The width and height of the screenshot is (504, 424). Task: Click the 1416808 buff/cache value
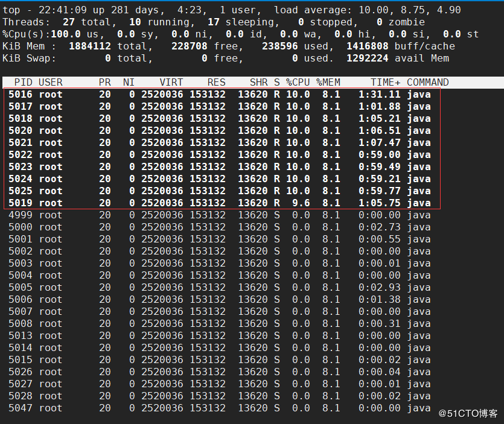(368, 46)
